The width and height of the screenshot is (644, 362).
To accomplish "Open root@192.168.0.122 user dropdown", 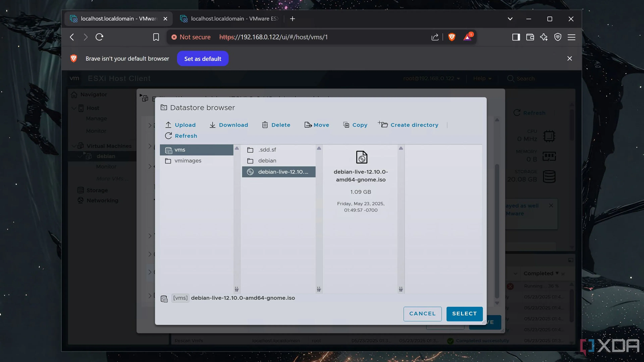I will (432, 78).
